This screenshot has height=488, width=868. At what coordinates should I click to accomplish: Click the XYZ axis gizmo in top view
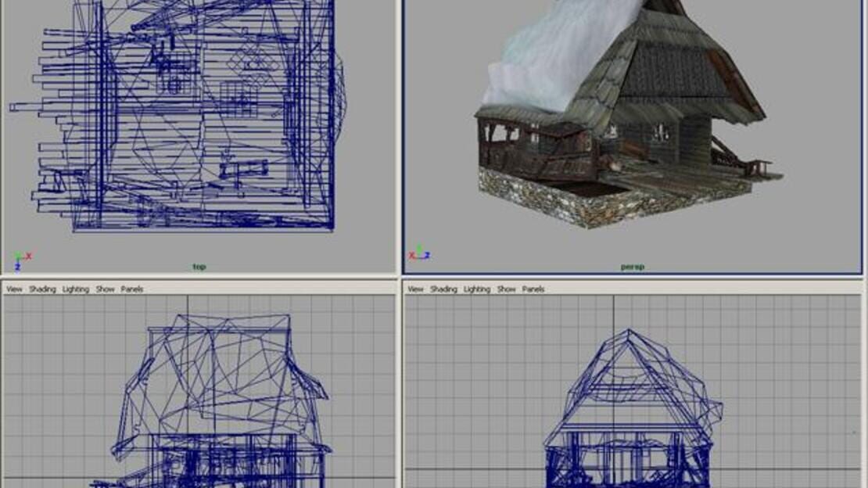(22, 260)
